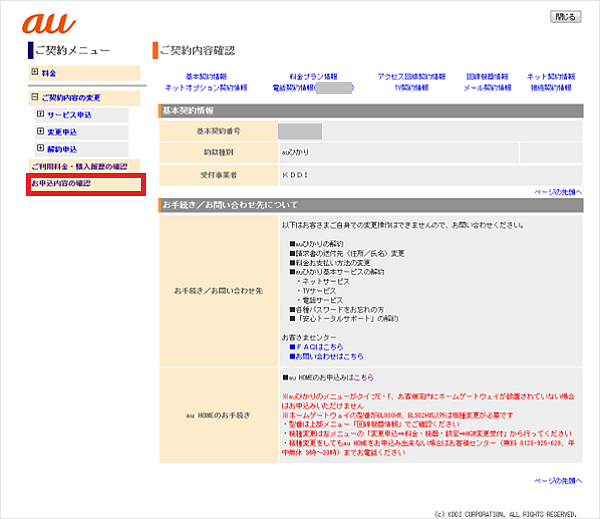
Task: Jump to 基本契約情報 link
Action: 206,76
